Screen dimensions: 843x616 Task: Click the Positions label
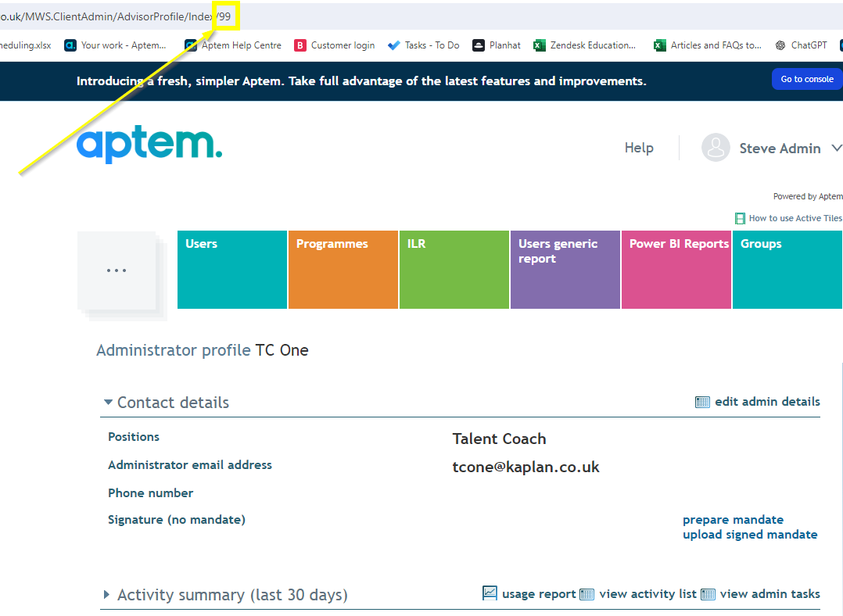pyautogui.click(x=133, y=436)
